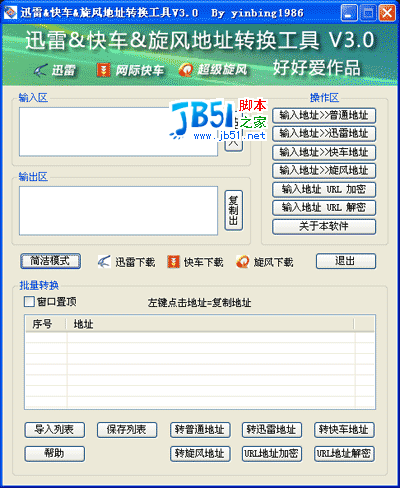This screenshot has height=488, width=400.
Task: Click the 快车下载 label
Action: [204, 262]
